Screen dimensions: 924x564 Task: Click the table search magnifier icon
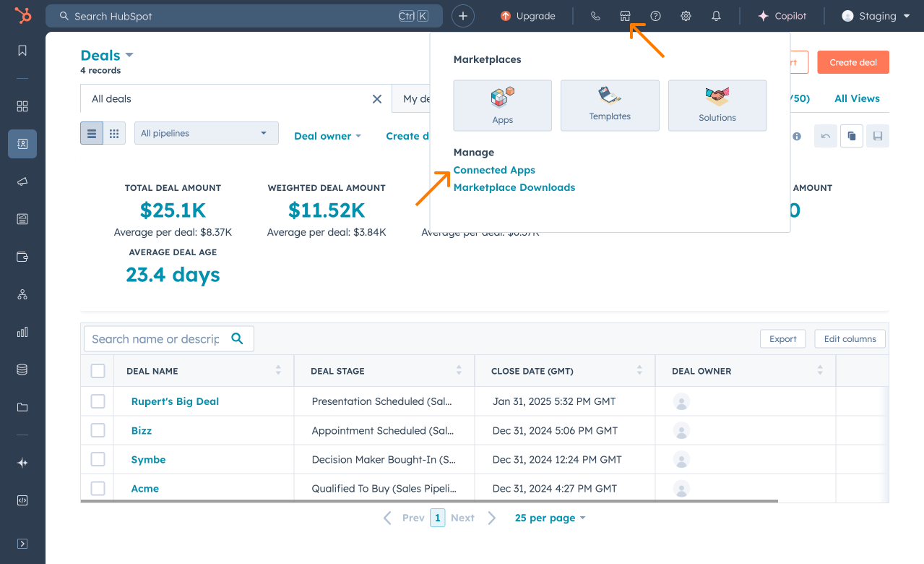coord(237,338)
